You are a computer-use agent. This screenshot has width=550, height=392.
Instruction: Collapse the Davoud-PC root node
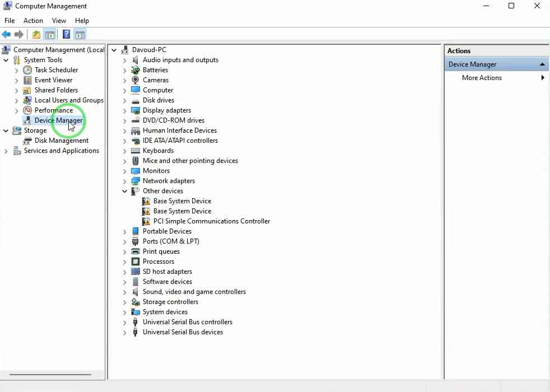pyautogui.click(x=114, y=50)
